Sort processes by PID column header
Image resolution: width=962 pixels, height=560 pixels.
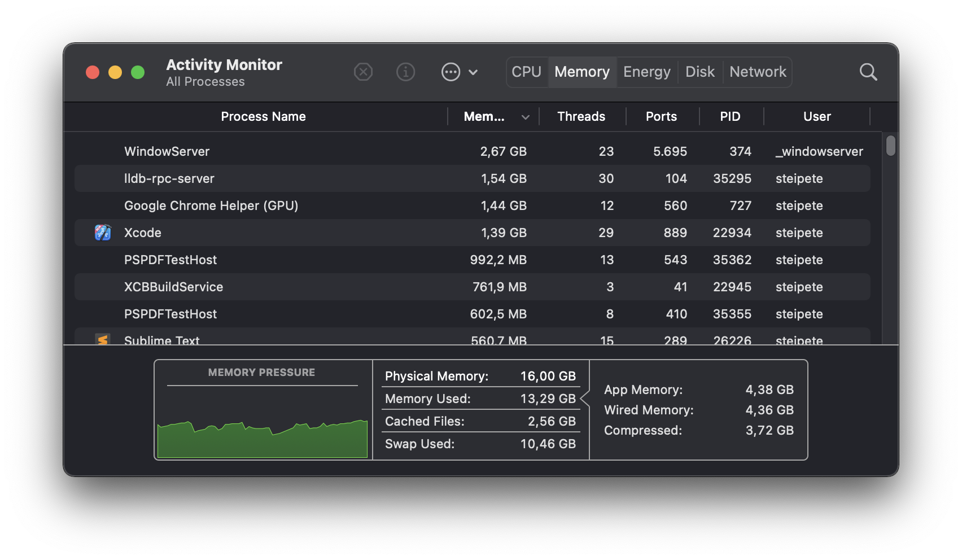click(729, 117)
